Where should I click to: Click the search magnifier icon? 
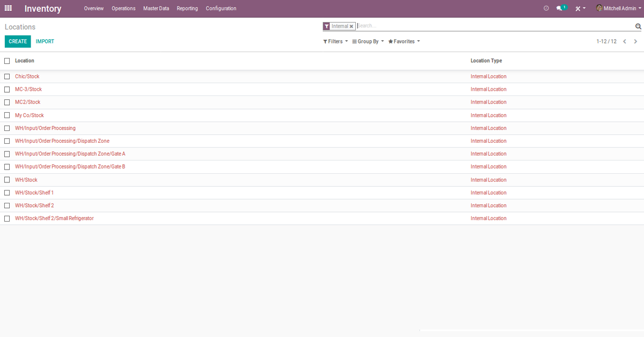click(638, 26)
